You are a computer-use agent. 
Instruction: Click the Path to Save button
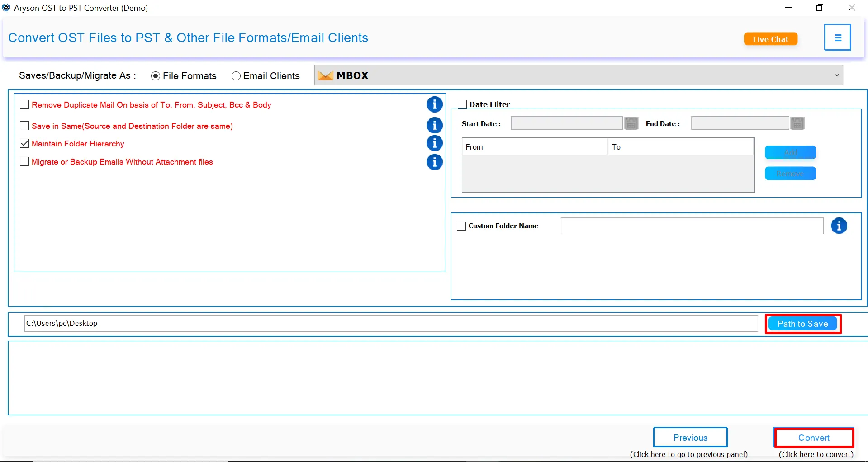tap(803, 324)
